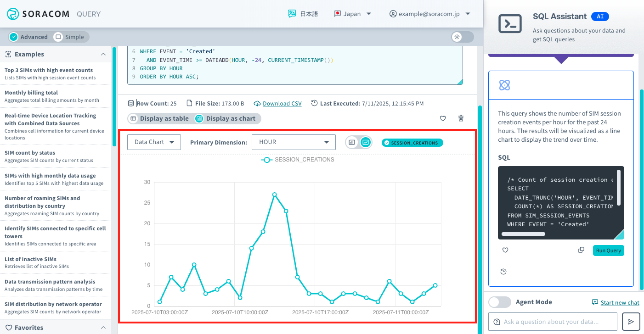Image resolution: width=644 pixels, height=334 pixels.
Task: Click the Run Query button
Action: (x=608, y=250)
